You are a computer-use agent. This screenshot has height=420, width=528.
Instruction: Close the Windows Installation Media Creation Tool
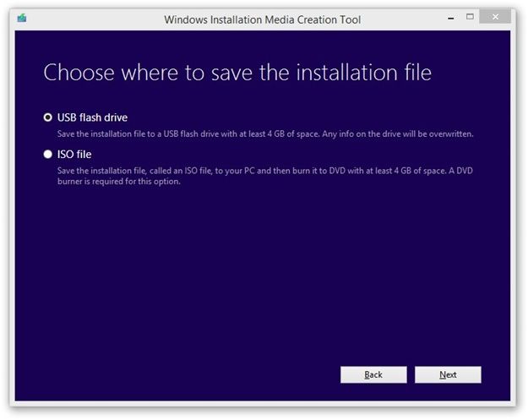click(x=495, y=17)
